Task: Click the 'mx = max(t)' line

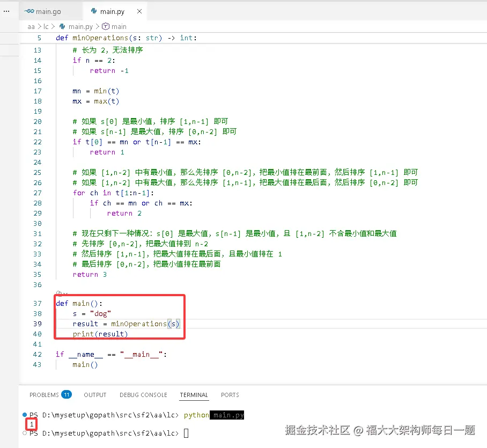Action: 95,101
